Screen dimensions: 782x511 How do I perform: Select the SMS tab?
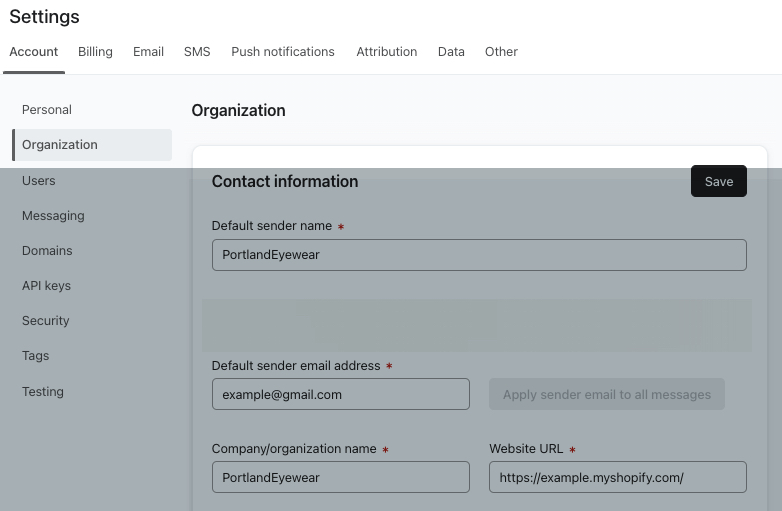pyautogui.click(x=197, y=52)
